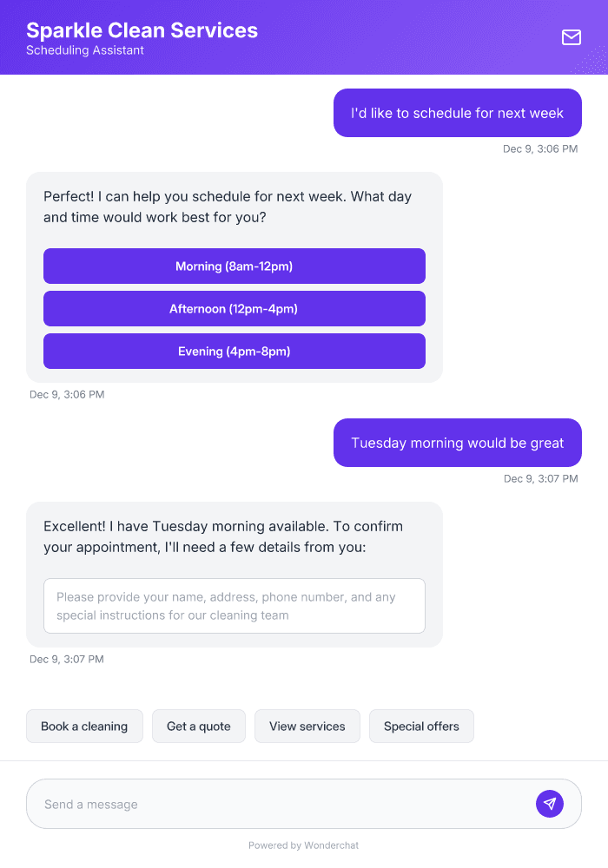Open the Get a quote option
The width and height of the screenshot is (608, 868).
[x=198, y=726]
